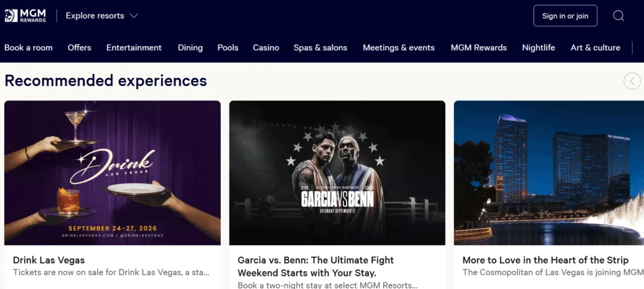Screen dimensions: 644x289
Task: Open the Cosmopolitan skyline image
Action: click(x=548, y=173)
